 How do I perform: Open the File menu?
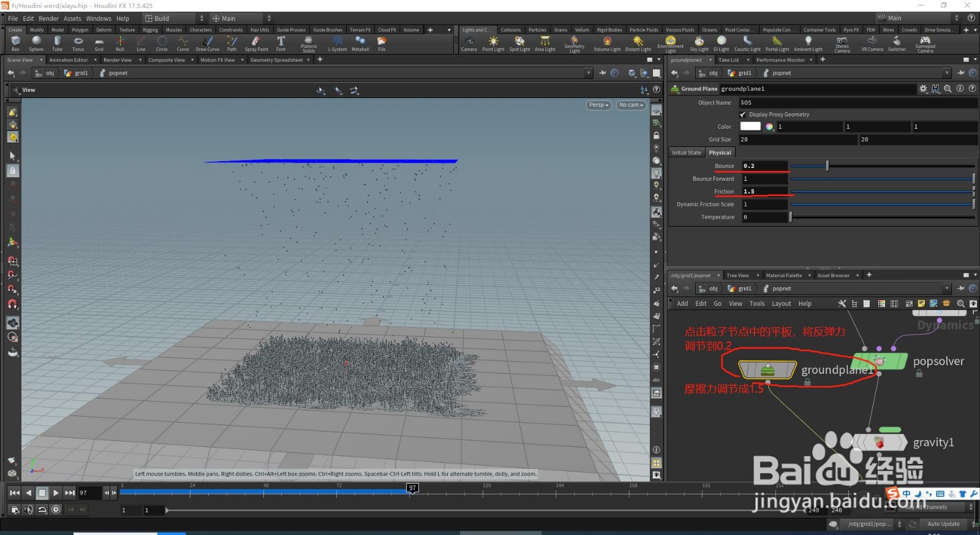point(13,18)
